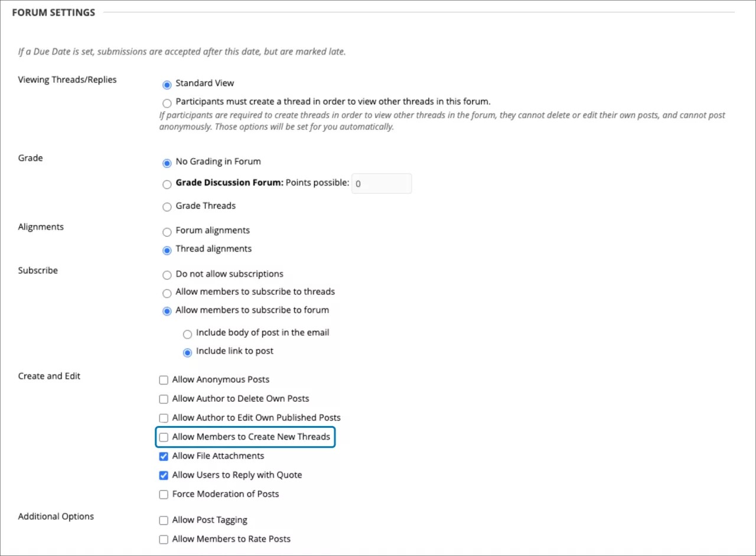
Task: Disable Allow File Attachments
Action: pos(164,456)
